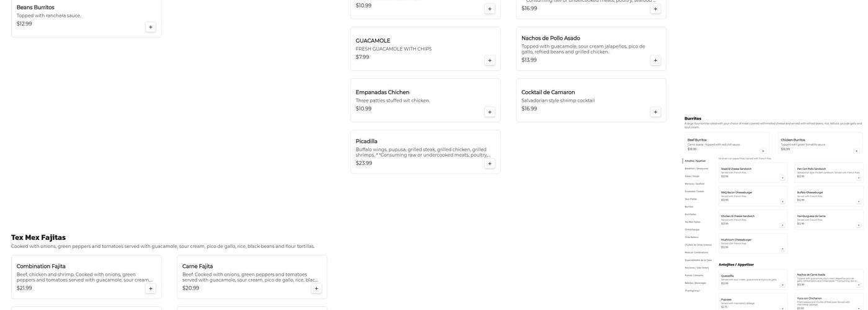Add Cocktail de Camaron to cart
Image resolution: width=868 pixels, height=310 pixels.
655,112
